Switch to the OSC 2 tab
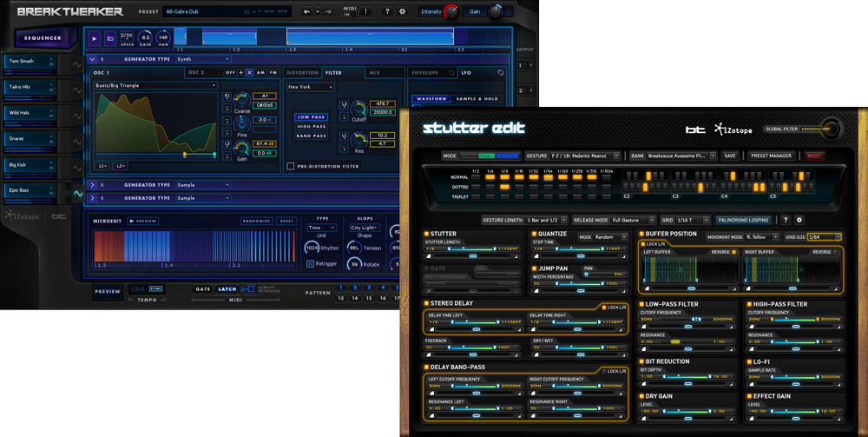 pos(196,73)
